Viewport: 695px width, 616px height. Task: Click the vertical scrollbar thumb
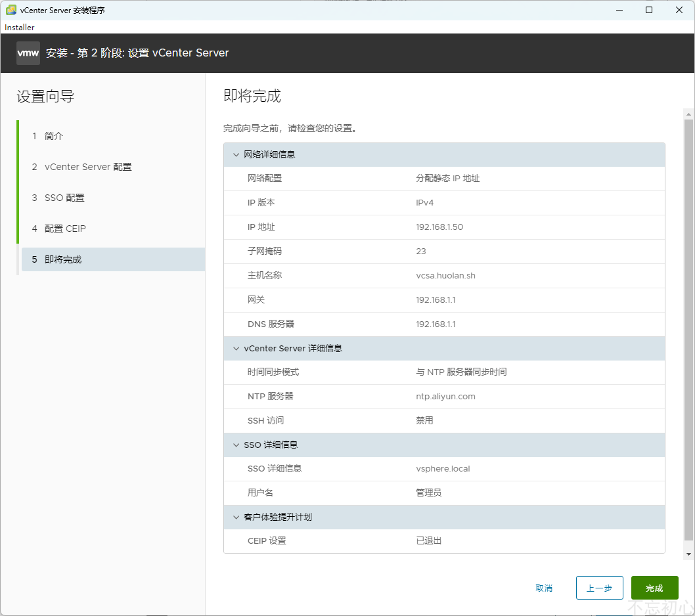[688, 330]
